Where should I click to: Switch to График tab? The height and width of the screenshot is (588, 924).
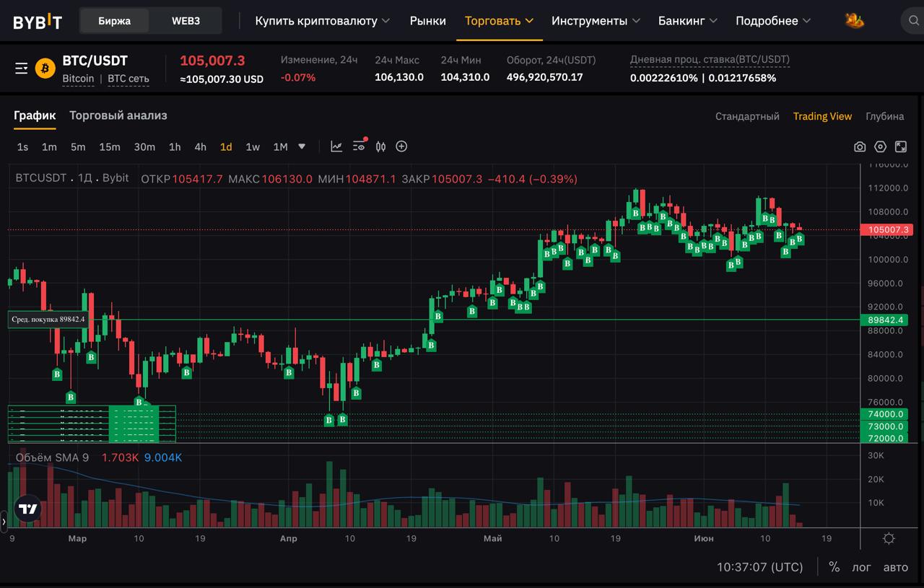point(35,115)
